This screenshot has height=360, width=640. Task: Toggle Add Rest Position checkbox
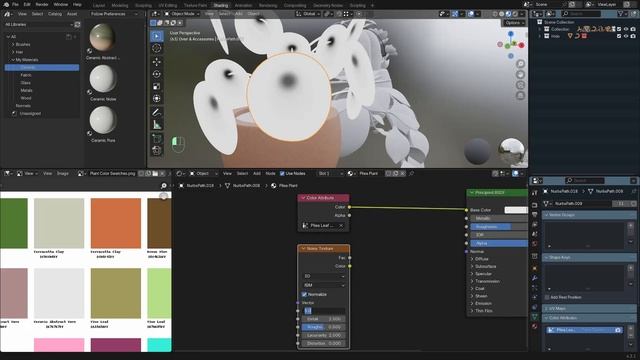pos(547,297)
